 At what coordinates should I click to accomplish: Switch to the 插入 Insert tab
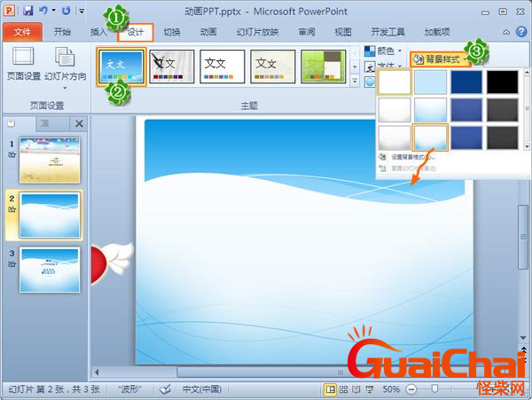click(98, 32)
